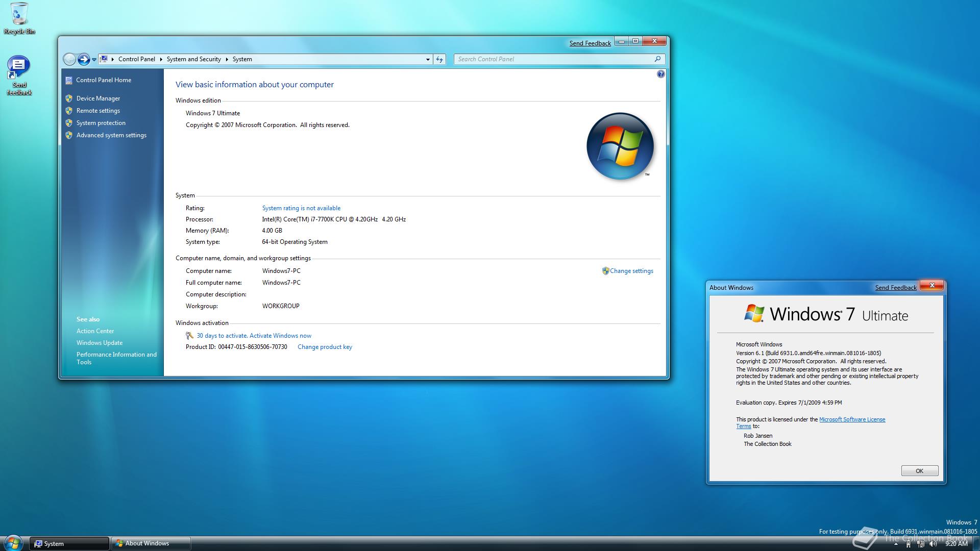
Task: Click the shield icon beside Change settings
Action: tap(605, 271)
